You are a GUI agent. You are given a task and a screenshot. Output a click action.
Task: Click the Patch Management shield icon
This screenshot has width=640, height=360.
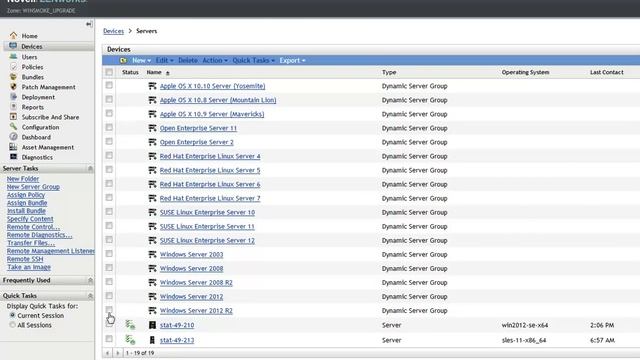click(13, 87)
